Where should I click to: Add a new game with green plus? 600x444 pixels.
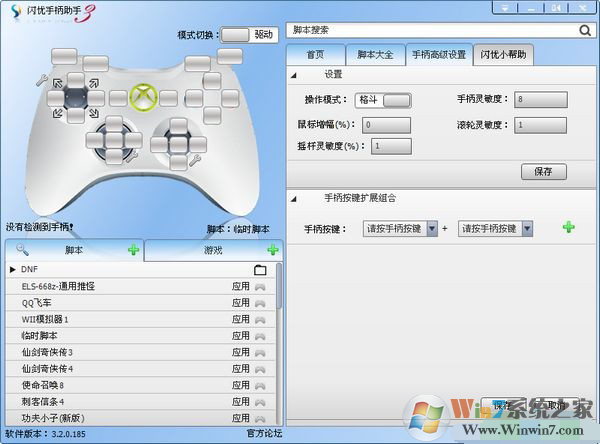click(273, 250)
